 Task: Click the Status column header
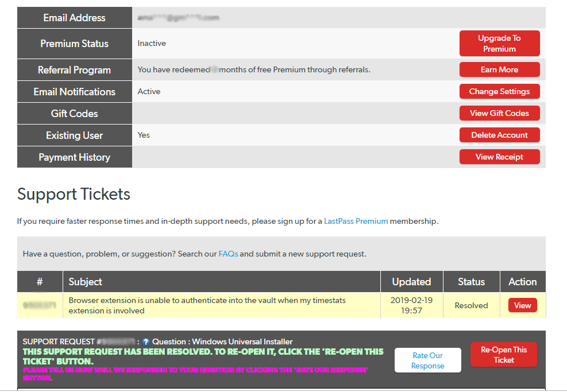coord(472,281)
